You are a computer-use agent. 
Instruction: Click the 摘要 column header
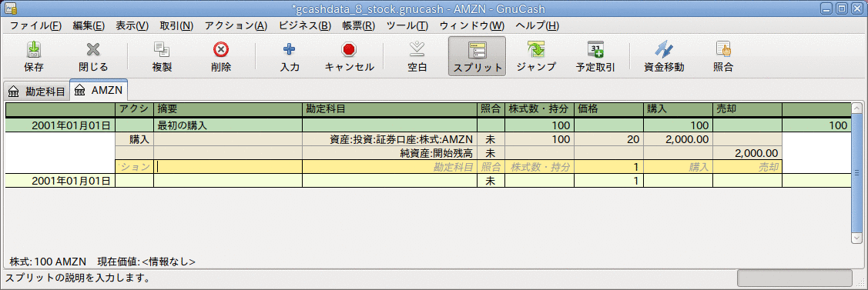pyautogui.click(x=227, y=109)
